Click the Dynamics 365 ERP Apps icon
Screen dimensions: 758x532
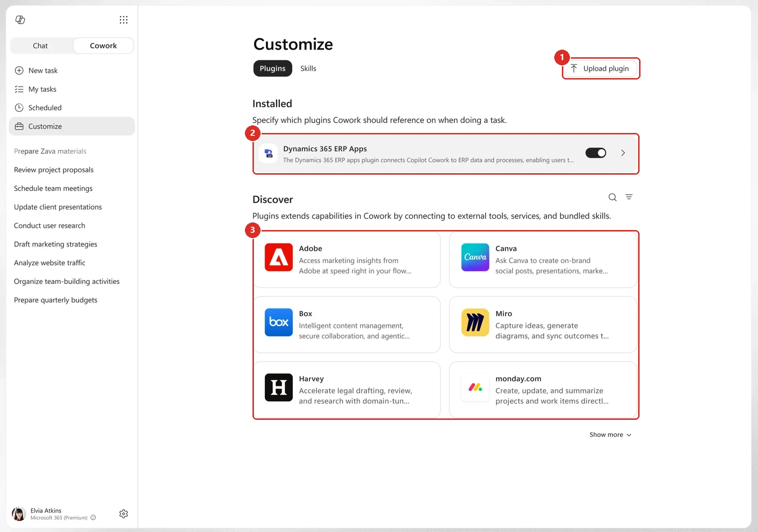click(x=269, y=153)
